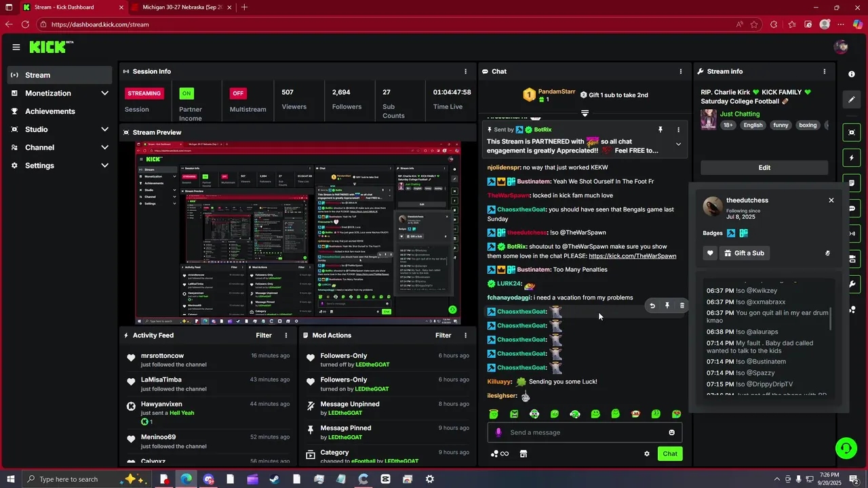Toggle Partner Income ON switch

[186, 94]
